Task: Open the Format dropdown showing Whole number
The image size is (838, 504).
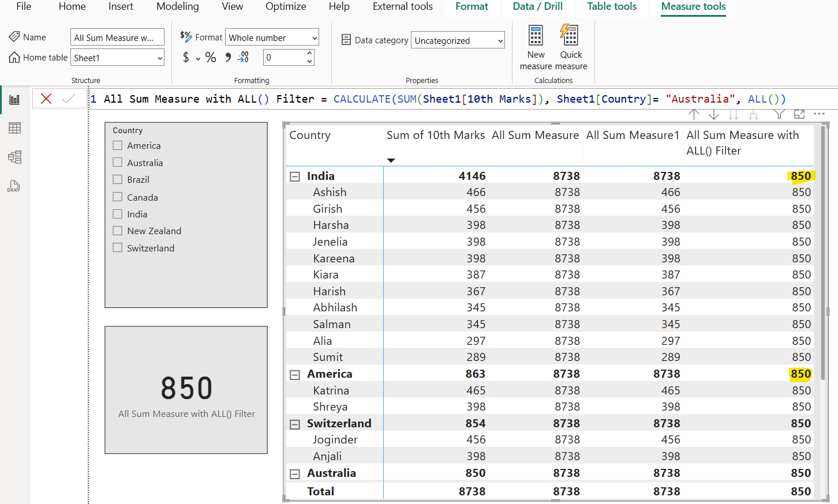Action: pos(272,37)
